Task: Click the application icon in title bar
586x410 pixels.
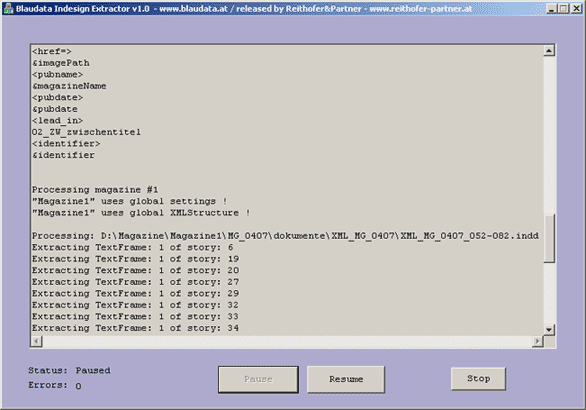Action: click(x=8, y=8)
